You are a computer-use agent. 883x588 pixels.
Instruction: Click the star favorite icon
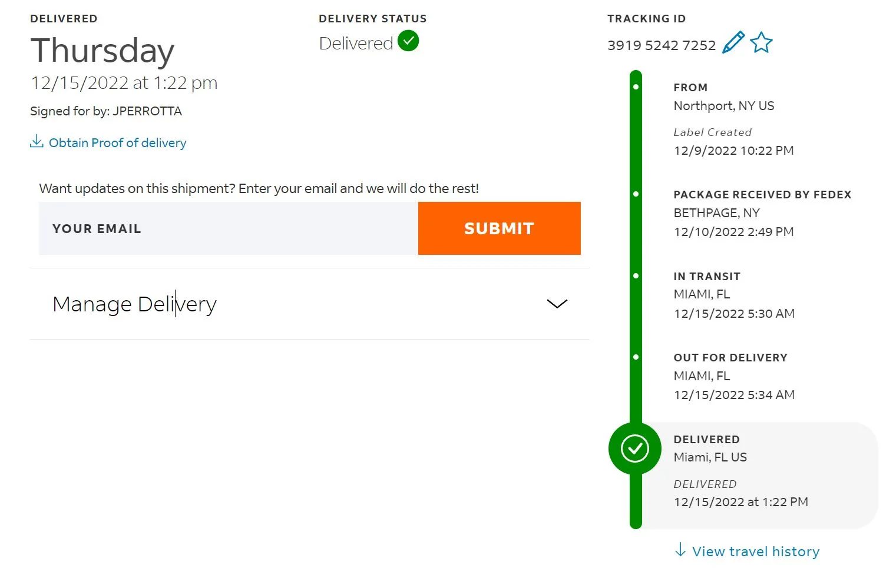click(x=761, y=43)
